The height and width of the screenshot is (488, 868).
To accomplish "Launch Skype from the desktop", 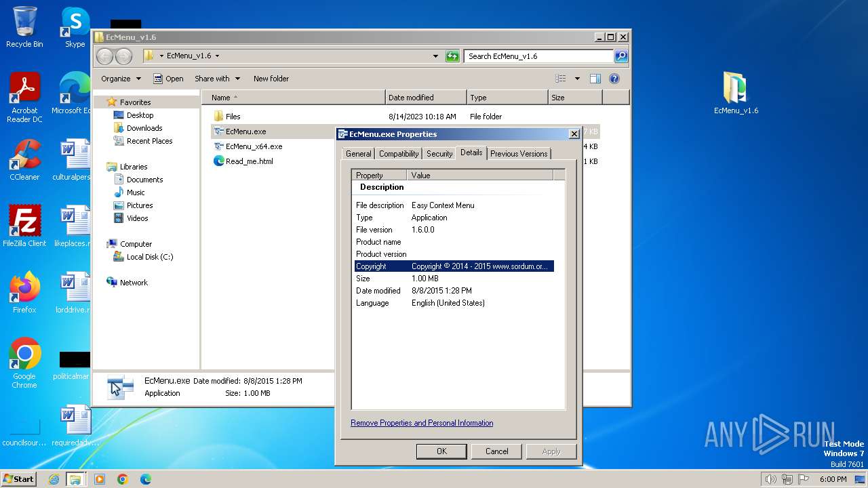I will (x=75, y=27).
